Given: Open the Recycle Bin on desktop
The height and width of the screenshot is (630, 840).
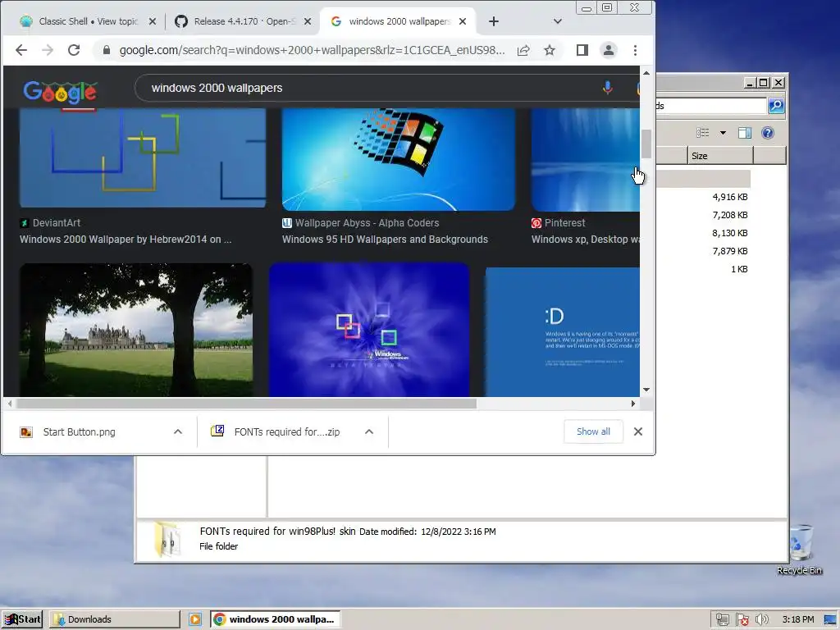Looking at the screenshot, I should [x=800, y=549].
